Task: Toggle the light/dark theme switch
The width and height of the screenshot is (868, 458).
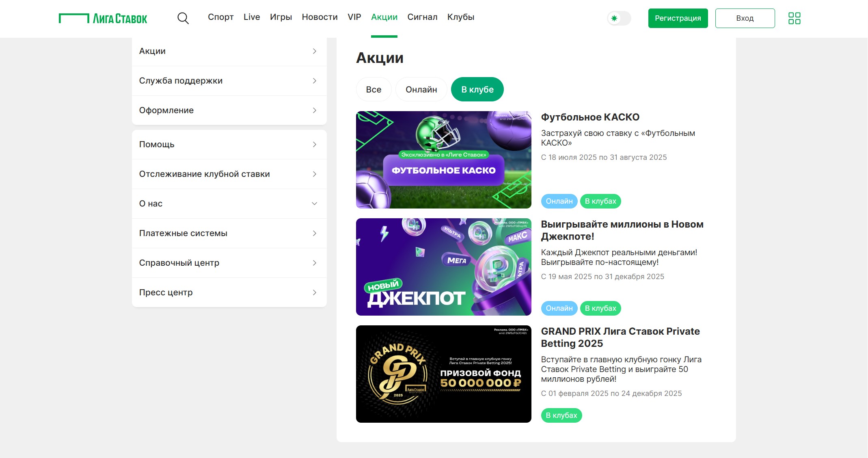Action: 619,18
